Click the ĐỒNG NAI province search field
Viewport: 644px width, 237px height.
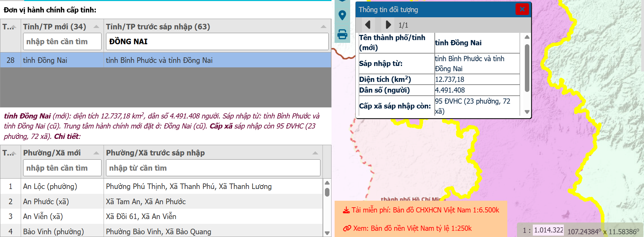[x=217, y=41]
